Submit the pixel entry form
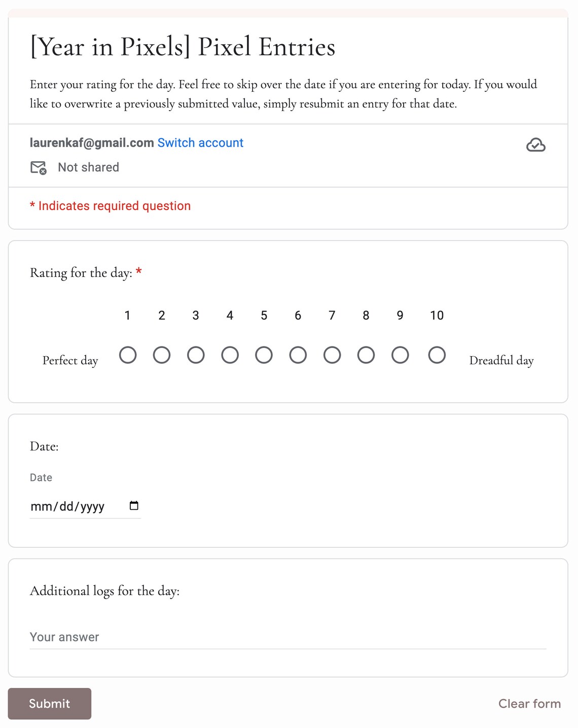Viewport: 578px width, 728px height. coord(50,704)
